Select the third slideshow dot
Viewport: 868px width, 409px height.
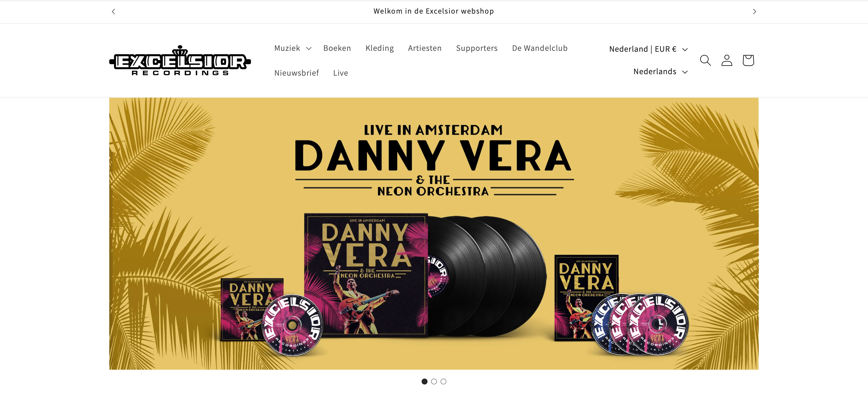(x=443, y=381)
